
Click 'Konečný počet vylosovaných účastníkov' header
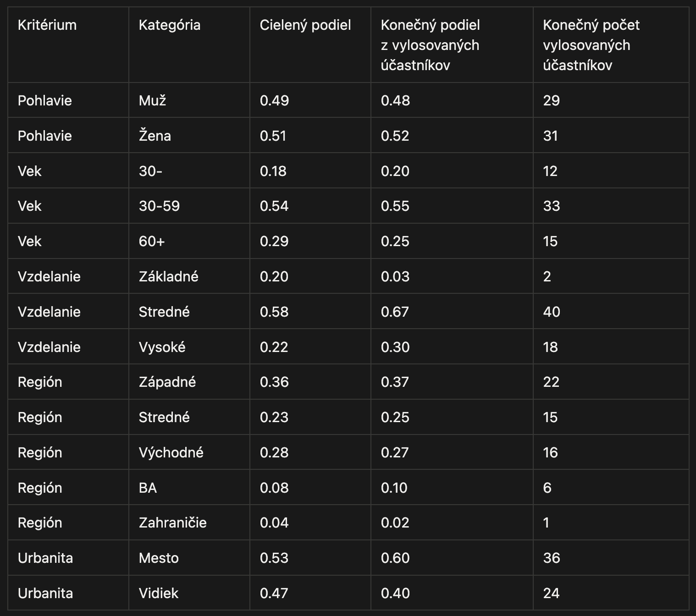tap(591, 45)
